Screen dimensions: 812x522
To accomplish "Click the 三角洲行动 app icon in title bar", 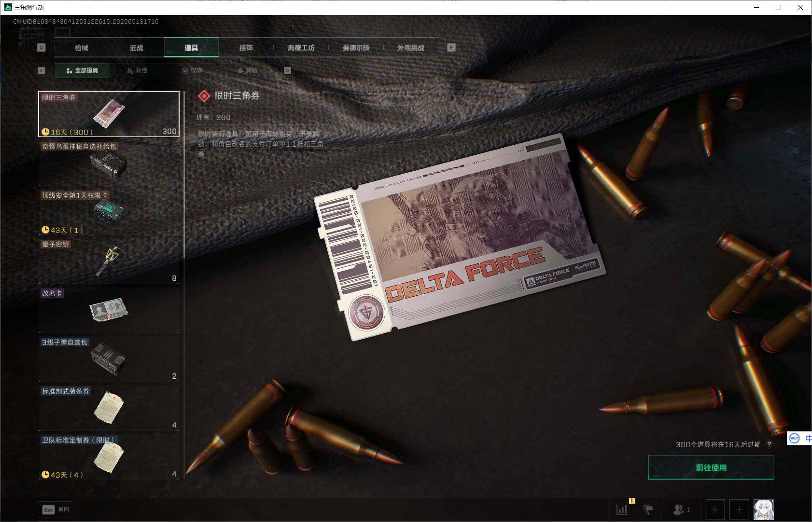I will [8, 7].
